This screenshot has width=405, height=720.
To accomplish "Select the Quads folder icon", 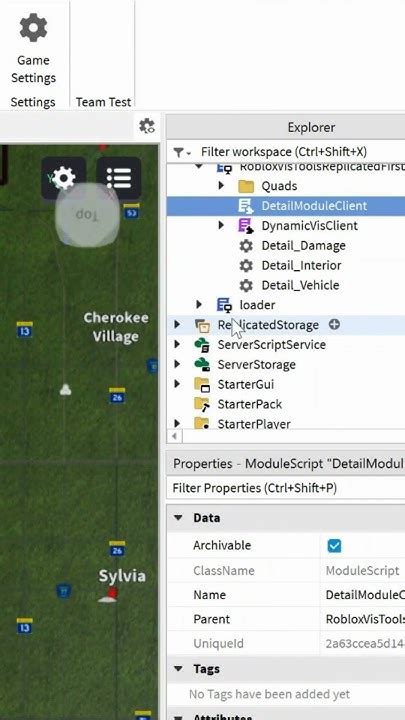I will pos(246,186).
